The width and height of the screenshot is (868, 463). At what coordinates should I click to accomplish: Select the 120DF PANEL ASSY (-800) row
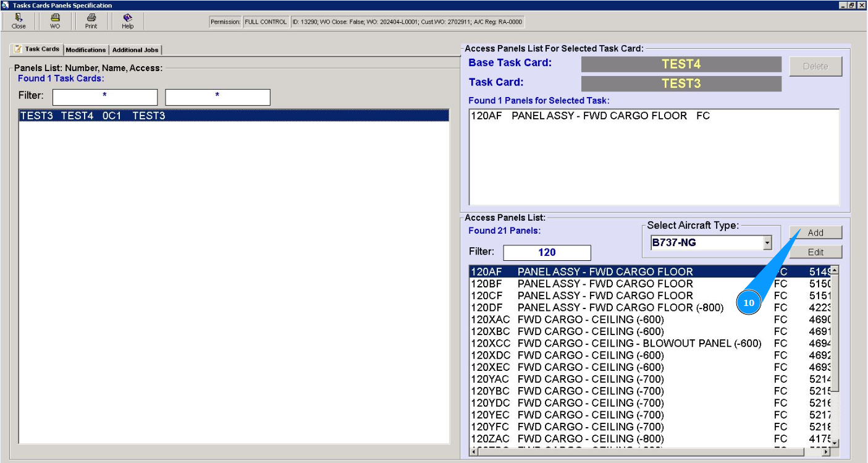[649, 307]
